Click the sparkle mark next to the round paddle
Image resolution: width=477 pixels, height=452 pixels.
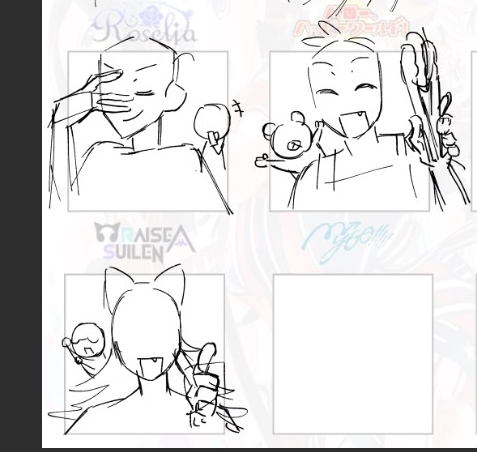point(238,107)
